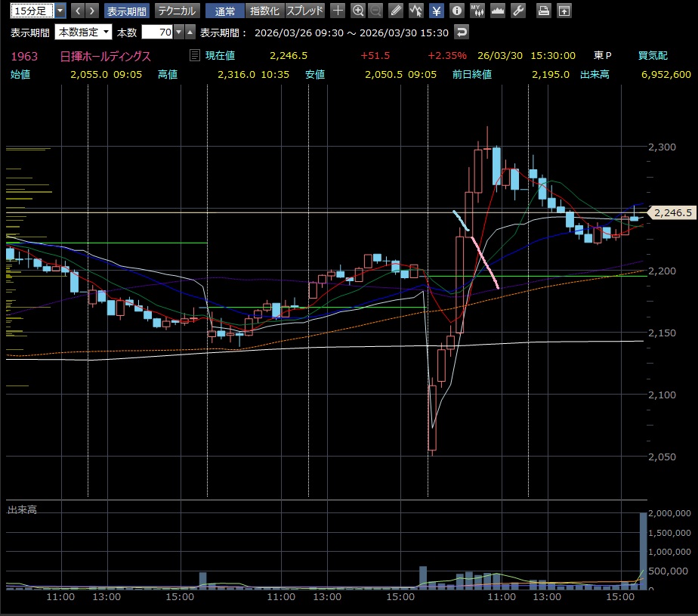The width and height of the screenshot is (698, 616).
Task: Switch chart mode to スプレッド
Action: (x=305, y=11)
